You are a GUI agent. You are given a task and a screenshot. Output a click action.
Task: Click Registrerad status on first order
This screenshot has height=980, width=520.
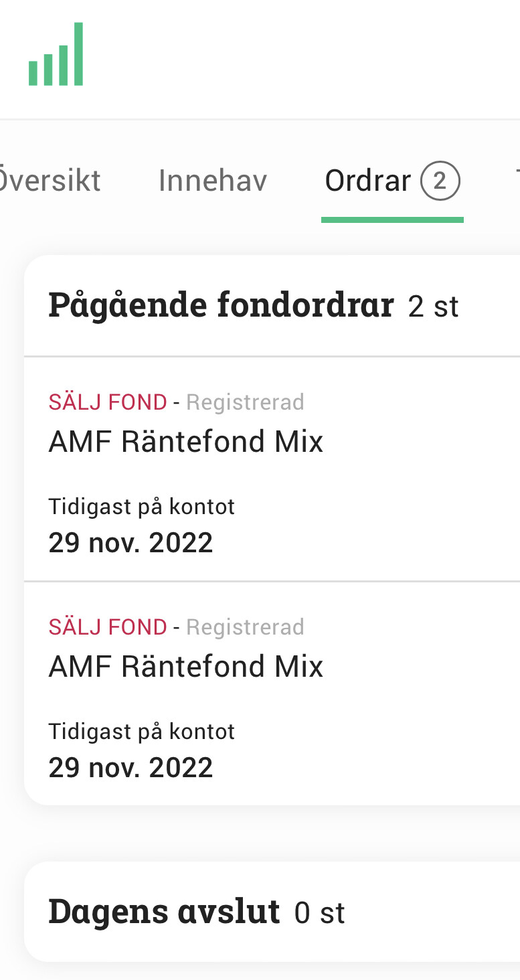[245, 402]
